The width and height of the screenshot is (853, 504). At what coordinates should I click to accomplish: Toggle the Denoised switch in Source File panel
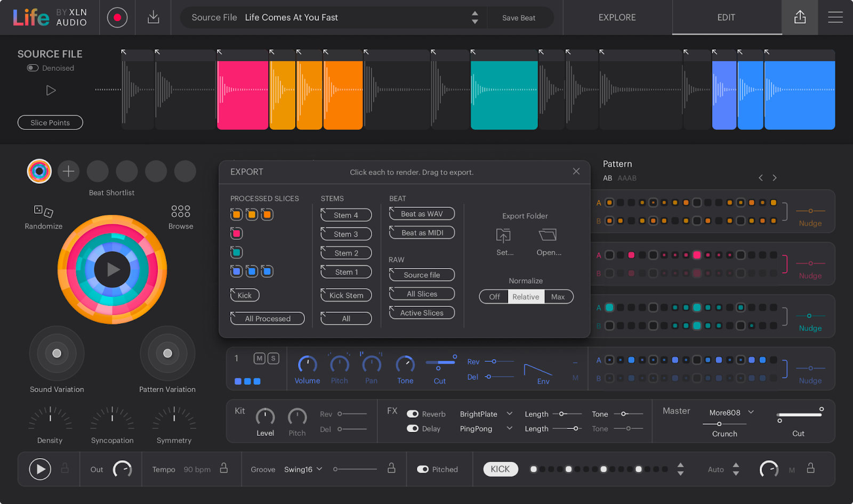click(31, 68)
